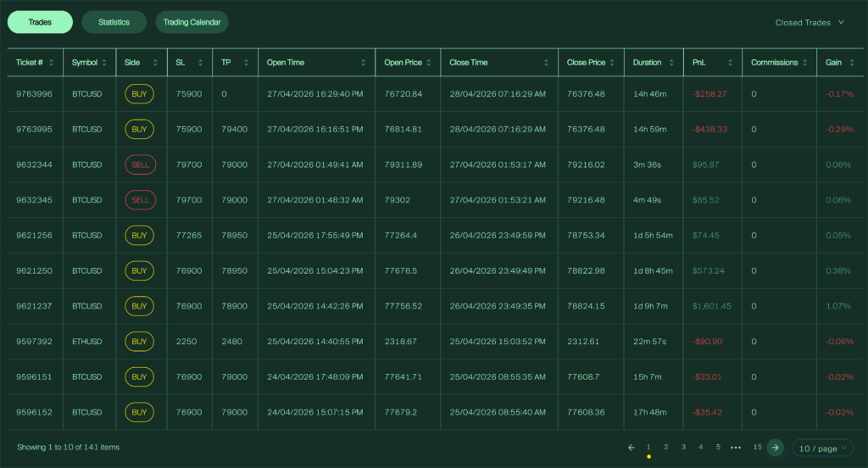Image resolution: width=868 pixels, height=468 pixels.
Task: Click PnL value $573.24
Action: pyautogui.click(x=708, y=270)
